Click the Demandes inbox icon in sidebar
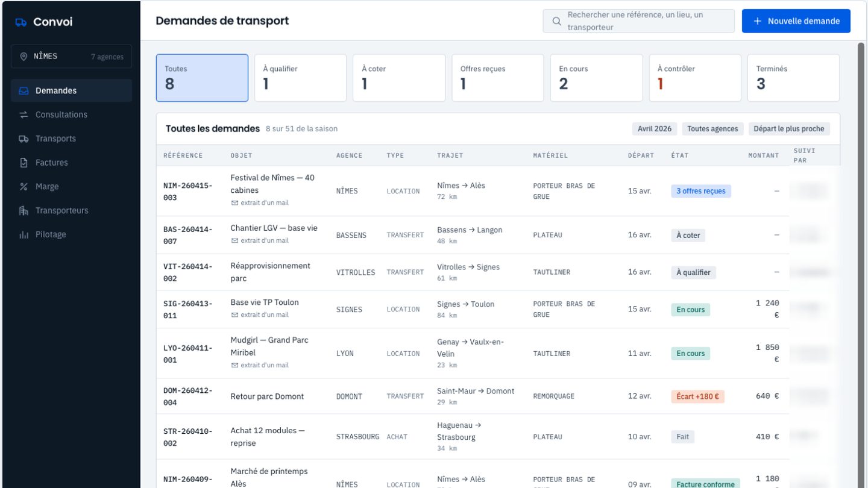This screenshot has height=488, width=868. [x=24, y=91]
